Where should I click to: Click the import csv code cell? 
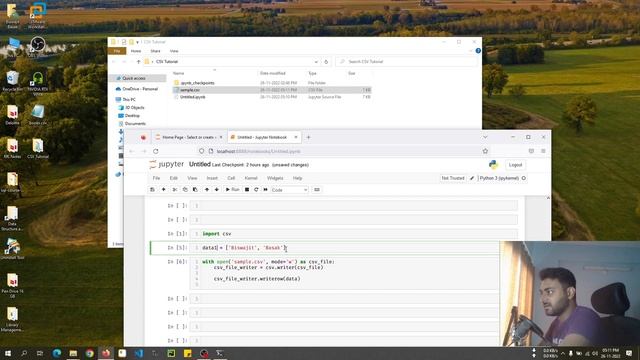[x=353, y=234]
